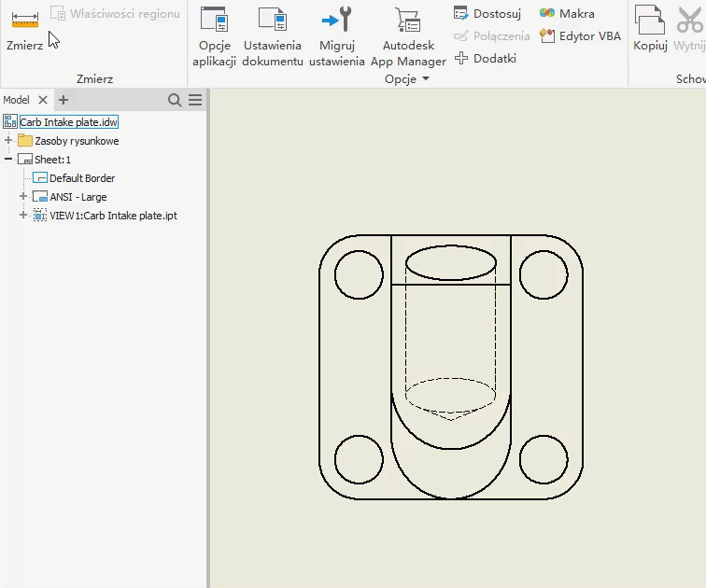Open Dodatki add-ins manager
The height and width of the screenshot is (588, 706).
pyautogui.click(x=485, y=58)
